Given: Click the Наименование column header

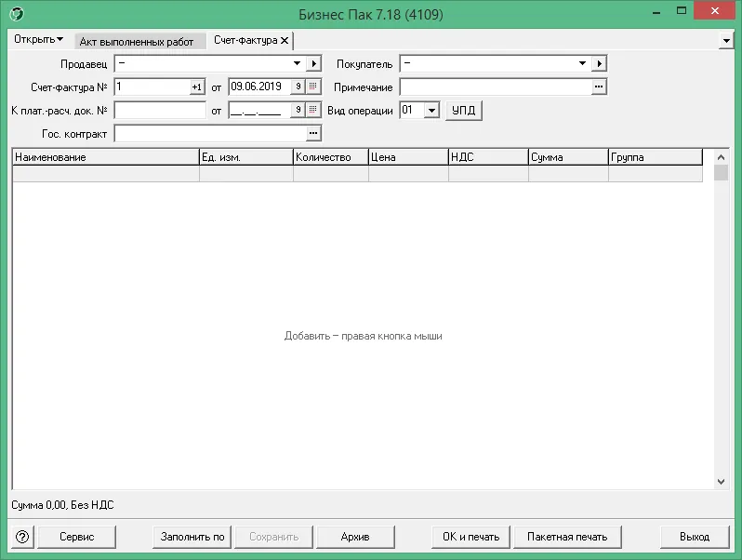Looking at the screenshot, I should click(x=105, y=157).
